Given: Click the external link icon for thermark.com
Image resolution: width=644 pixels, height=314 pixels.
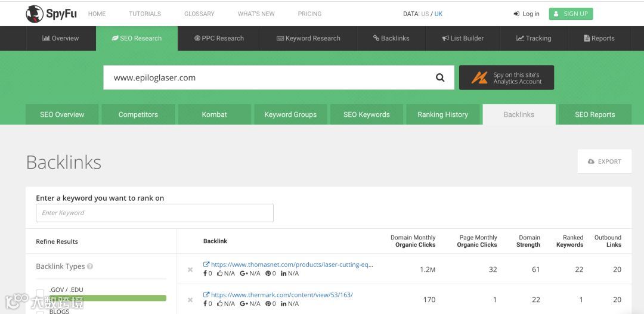Looking at the screenshot, I should coord(206,295).
